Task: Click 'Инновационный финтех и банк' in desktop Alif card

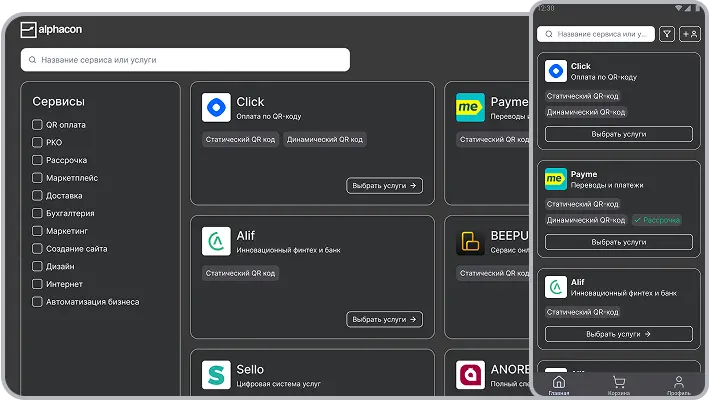Action: [x=288, y=250]
